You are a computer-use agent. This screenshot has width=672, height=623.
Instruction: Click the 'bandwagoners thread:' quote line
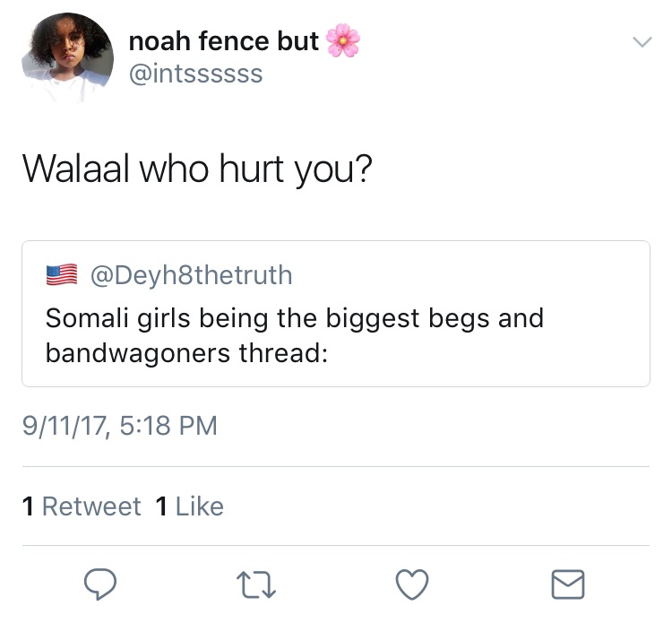pyautogui.click(x=187, y=352)
